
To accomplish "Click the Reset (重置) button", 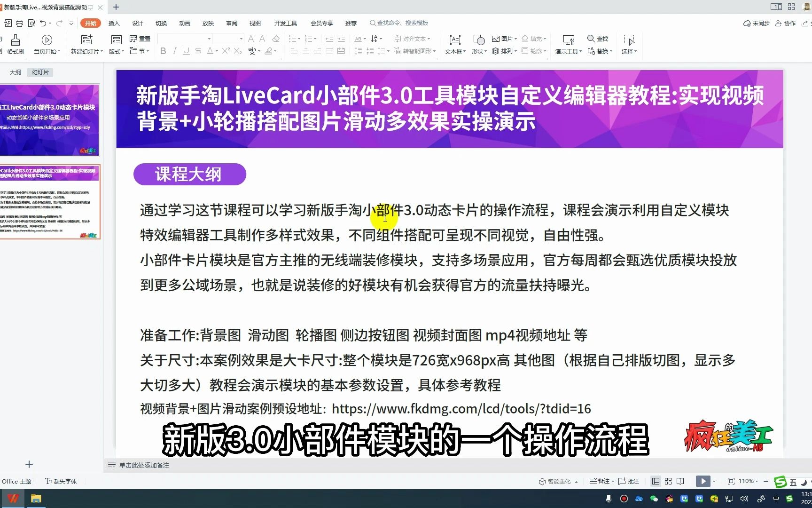I will point(140,39).
